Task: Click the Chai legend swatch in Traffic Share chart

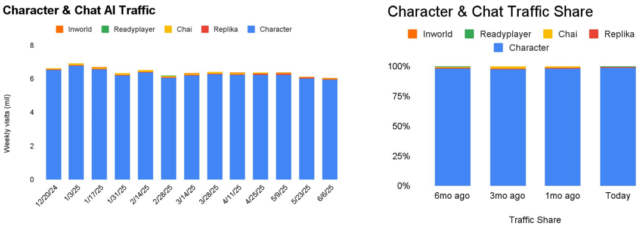Action: coord(547,34)
